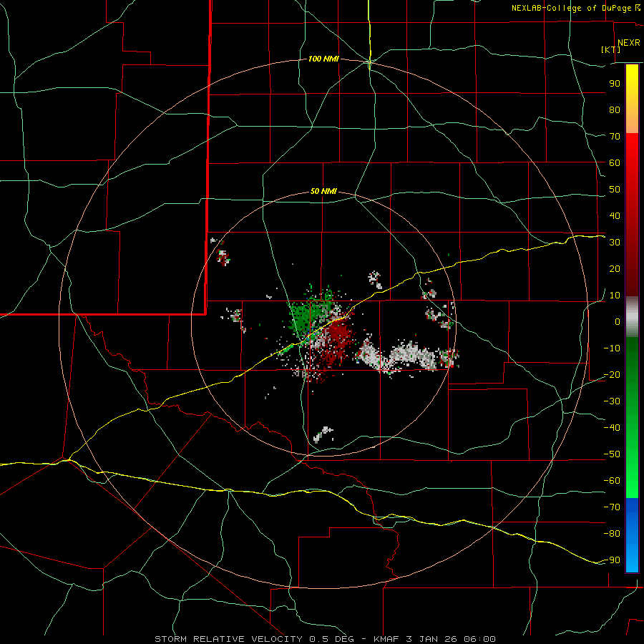Image resolution: width=644 pixels, height=644 pixels.
Task: Pick the gray zero-velocity color bar segment
Action: coord(632,317)
